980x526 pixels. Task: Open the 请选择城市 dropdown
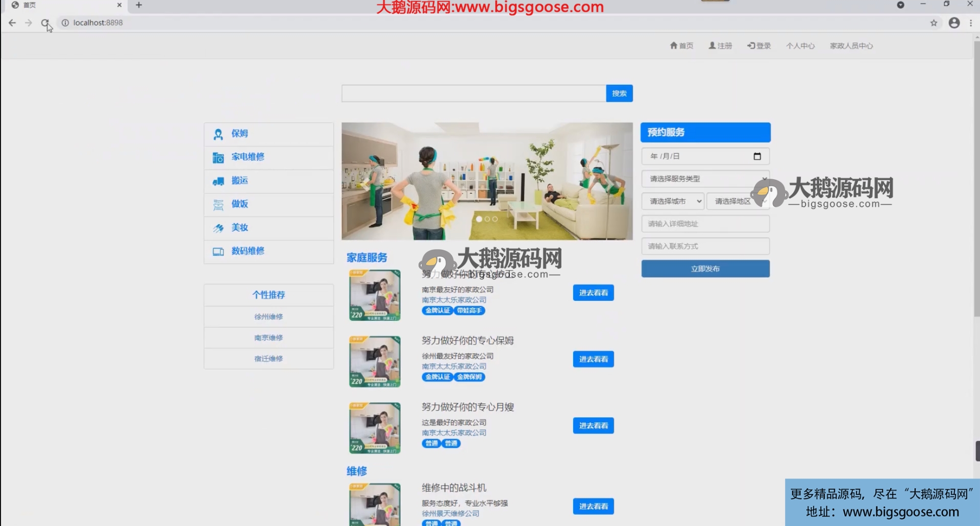coord(673,201)
